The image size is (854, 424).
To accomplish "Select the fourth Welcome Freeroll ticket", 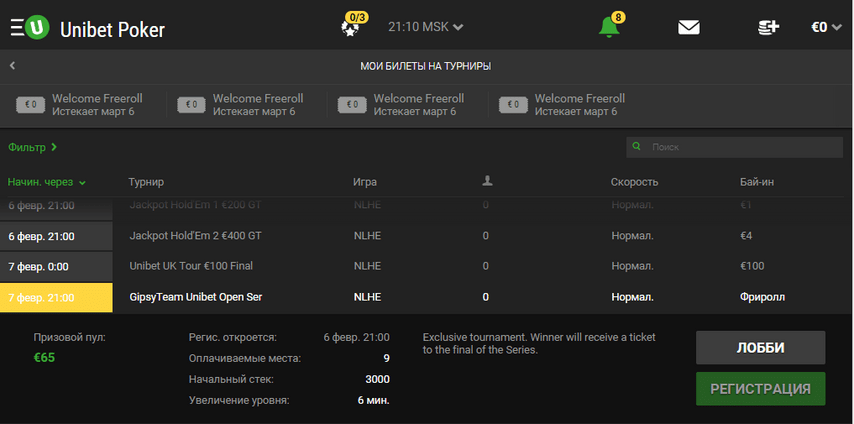I will point(562,105).
